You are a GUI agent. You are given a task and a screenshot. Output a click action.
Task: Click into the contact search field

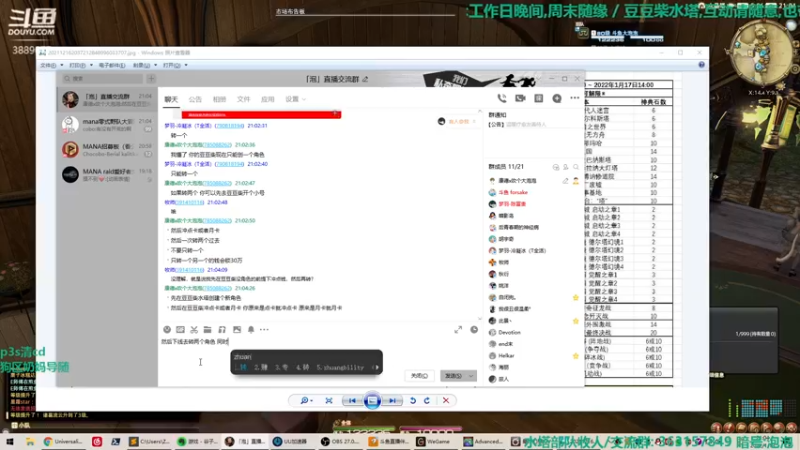(103, 79)
